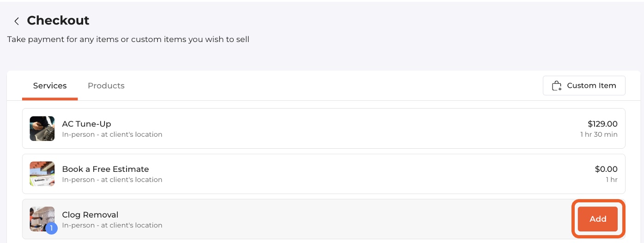This screenshot has width=644, height=243.
Task: Select the AC Tune-Up service title
Action: click(x=86, y=124)
